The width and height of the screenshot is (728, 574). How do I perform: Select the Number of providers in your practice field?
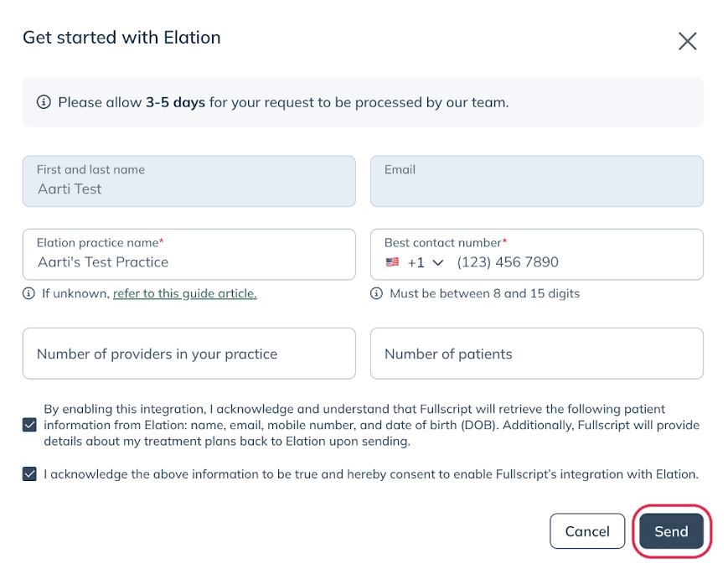click(x=189, y=354)
